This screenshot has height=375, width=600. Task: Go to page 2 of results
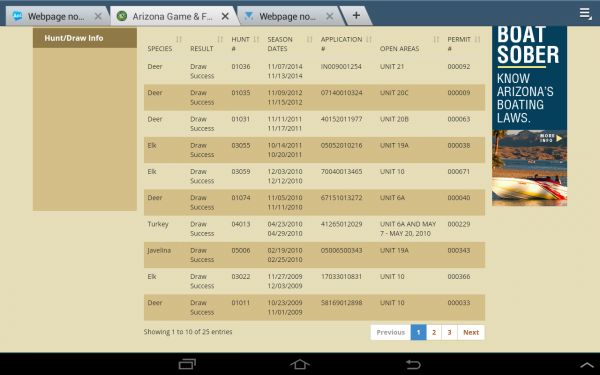click(x=434, y=332)
